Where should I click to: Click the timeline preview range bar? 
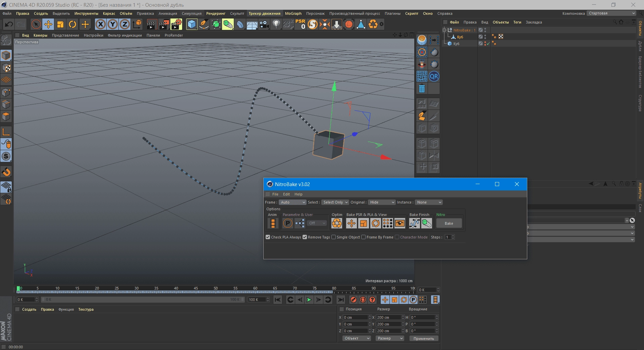click(143, 300)
